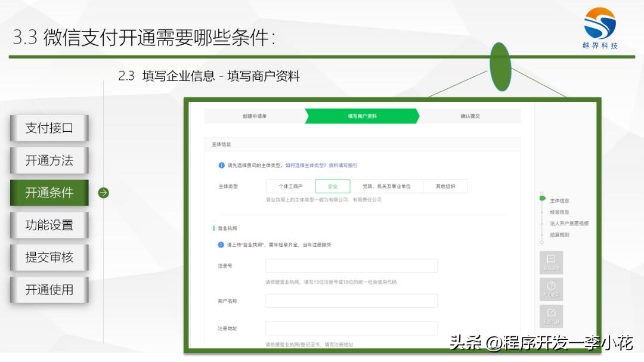Click the question-mark help icon on right panel
This screenshot has width=644, height=362.
pyautogui.click(x=551, y=287)
